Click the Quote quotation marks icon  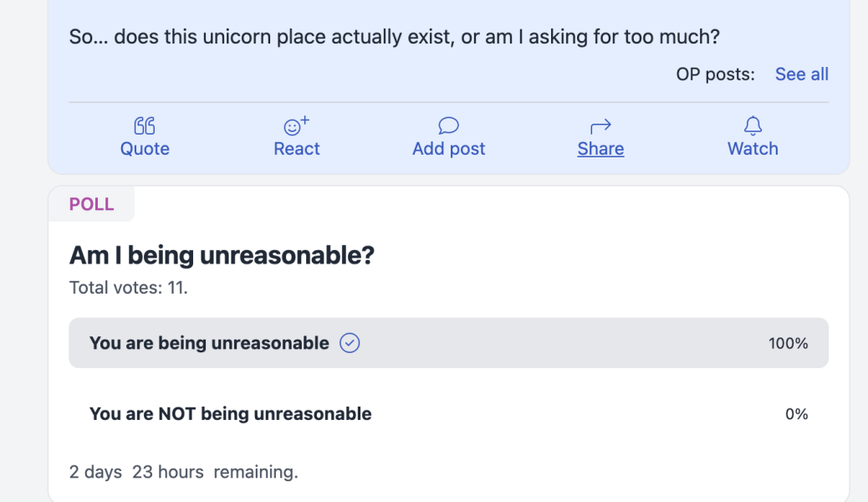tap(145, 125)
